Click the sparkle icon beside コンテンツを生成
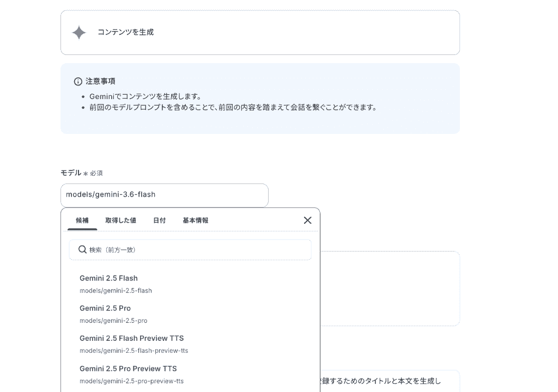This screenshot has width=558, height=392. tap(78, 33)
